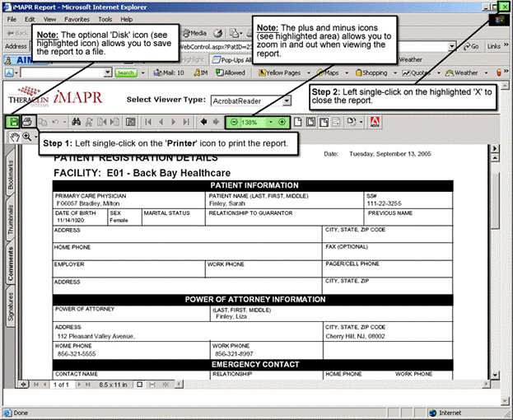Click the magnifying glass zoom tool
Viewport: 513px width, 420px height.
point(28,137)
